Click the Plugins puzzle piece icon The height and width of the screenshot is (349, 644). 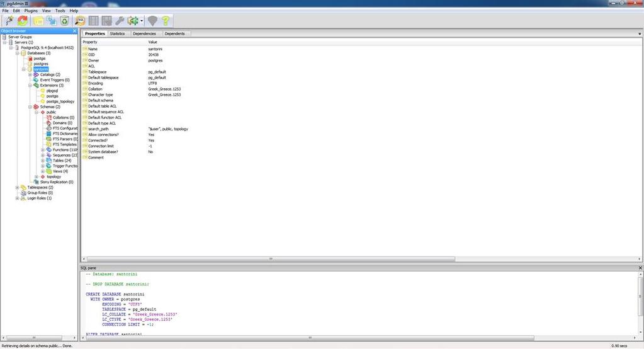(x=133, y=21)
